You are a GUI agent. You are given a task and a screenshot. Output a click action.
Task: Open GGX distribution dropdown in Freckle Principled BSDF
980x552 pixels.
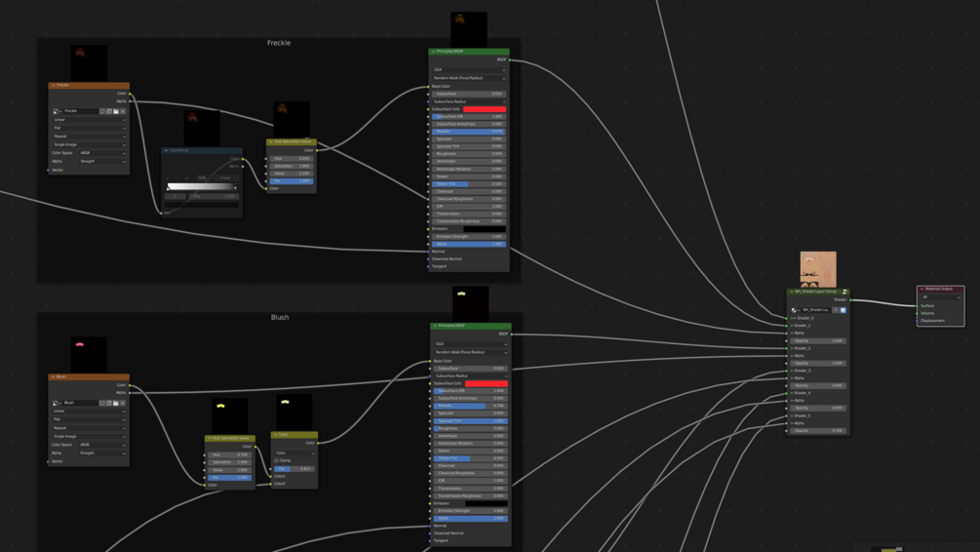pyautogui.click(x=469, y=70)
